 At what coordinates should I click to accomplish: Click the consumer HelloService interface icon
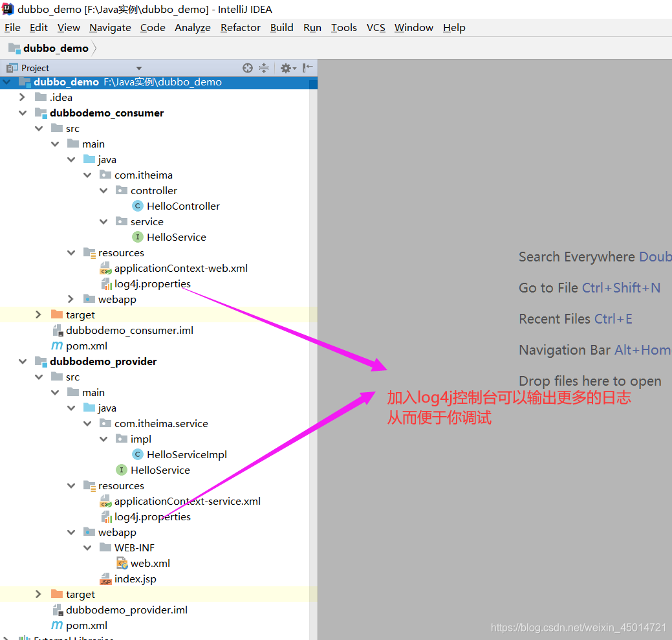click(138, 237)
